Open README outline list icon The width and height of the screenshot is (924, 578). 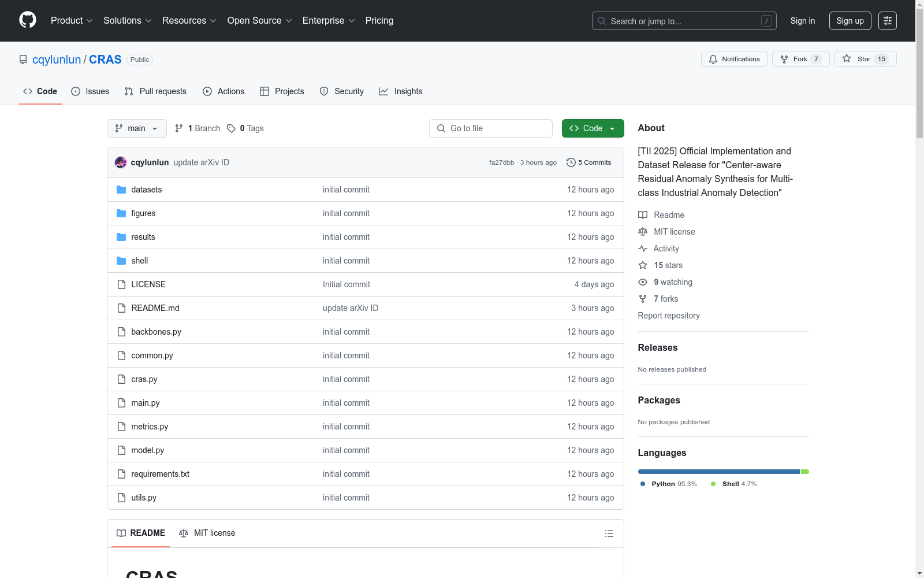pyautogui.click(x=609, y=533)
